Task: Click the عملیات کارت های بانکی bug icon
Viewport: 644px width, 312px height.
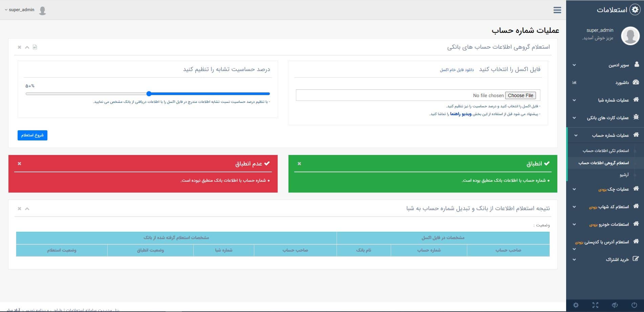Action: (636, 117)
